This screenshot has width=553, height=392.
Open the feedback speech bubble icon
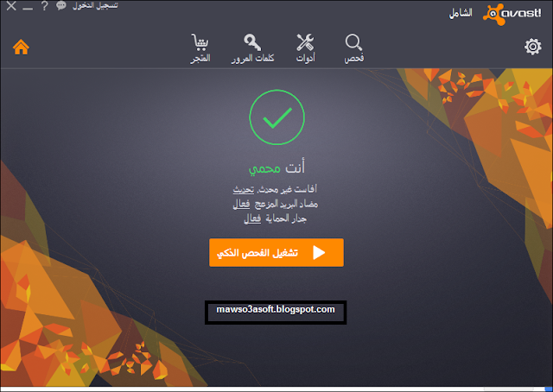click(61, 6)
